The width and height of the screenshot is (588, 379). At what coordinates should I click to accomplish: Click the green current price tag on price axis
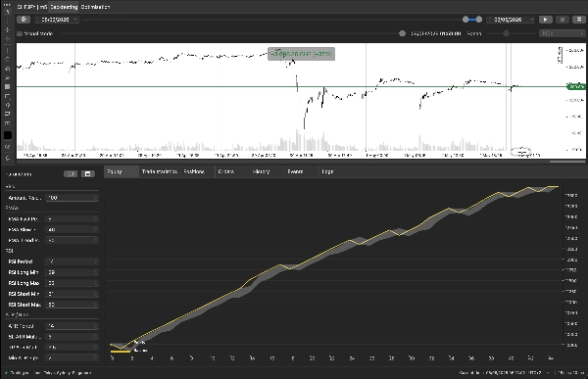tap(576, 86)
